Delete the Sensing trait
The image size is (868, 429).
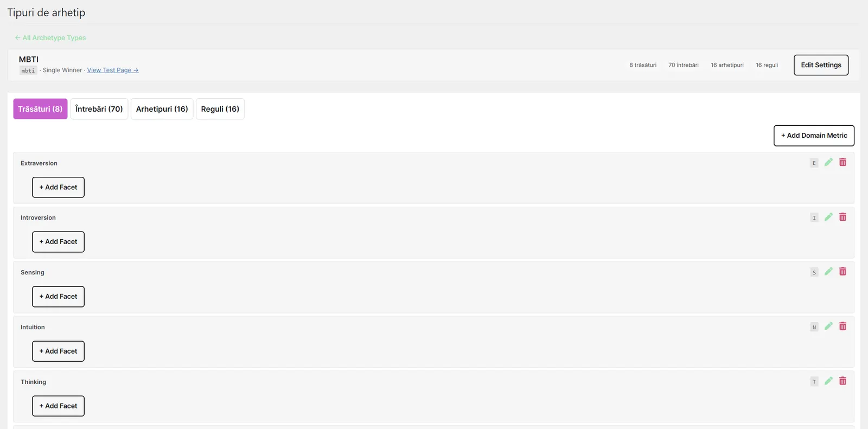point(843,271)
